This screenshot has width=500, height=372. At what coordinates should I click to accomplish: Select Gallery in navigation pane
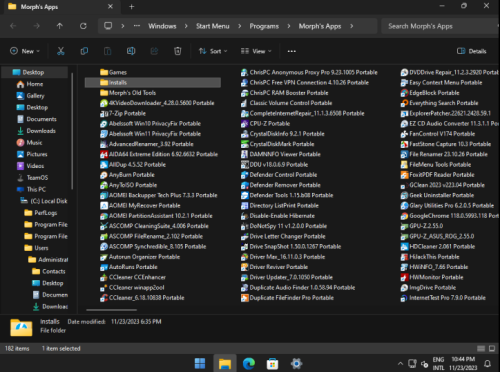31,96
